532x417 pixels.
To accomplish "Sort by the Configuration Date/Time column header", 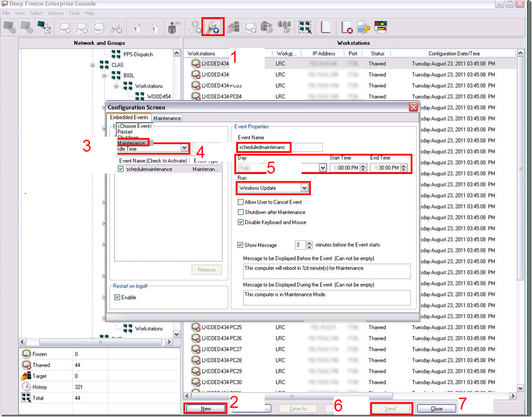I will pyautogui.click(x=454, y=53).
